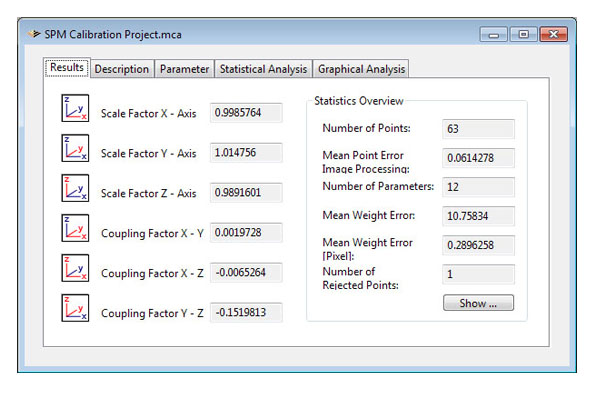
Task: Click the Scale Factor X value 0.9985764
Action: point(246,113)
